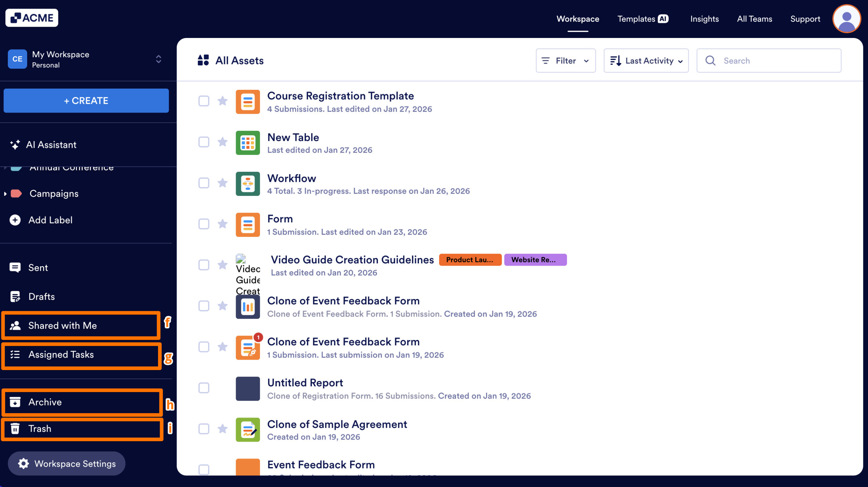Click the search magnifier icon
The width and height of the screenshot is (868, 487).
point(710,61)
